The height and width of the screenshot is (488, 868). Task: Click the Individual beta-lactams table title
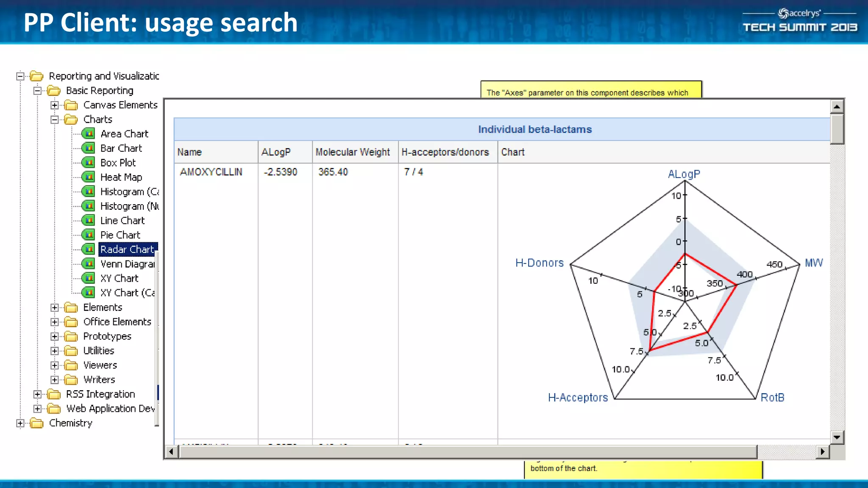pos(535,130)
